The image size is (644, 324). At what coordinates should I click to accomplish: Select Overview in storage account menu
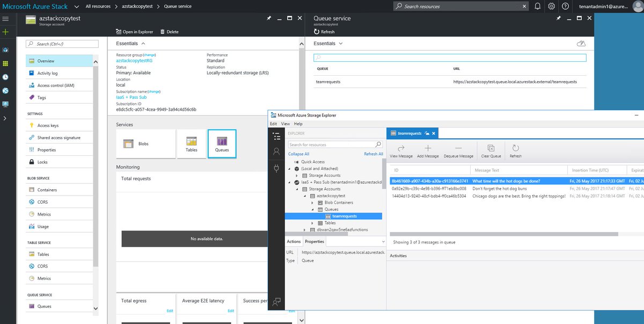coord(59,61)
